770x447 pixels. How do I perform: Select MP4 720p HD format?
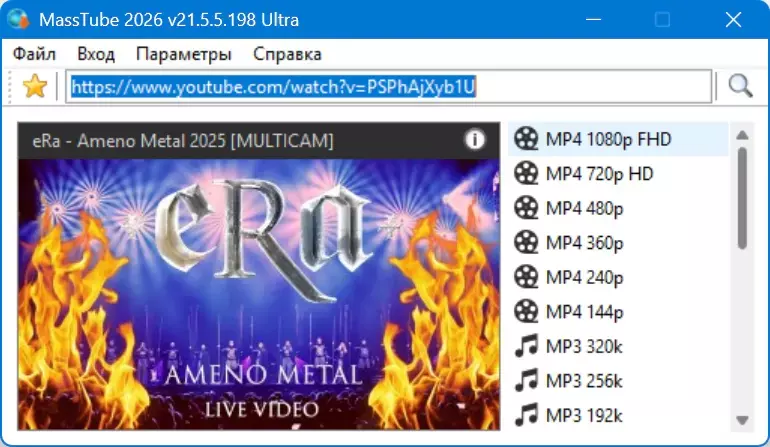click(618, 173)
